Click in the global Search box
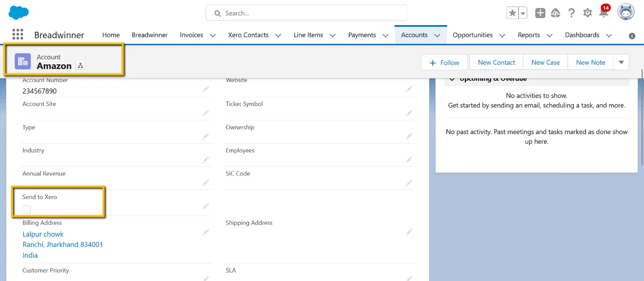The image size is (644, 281). 306,13
